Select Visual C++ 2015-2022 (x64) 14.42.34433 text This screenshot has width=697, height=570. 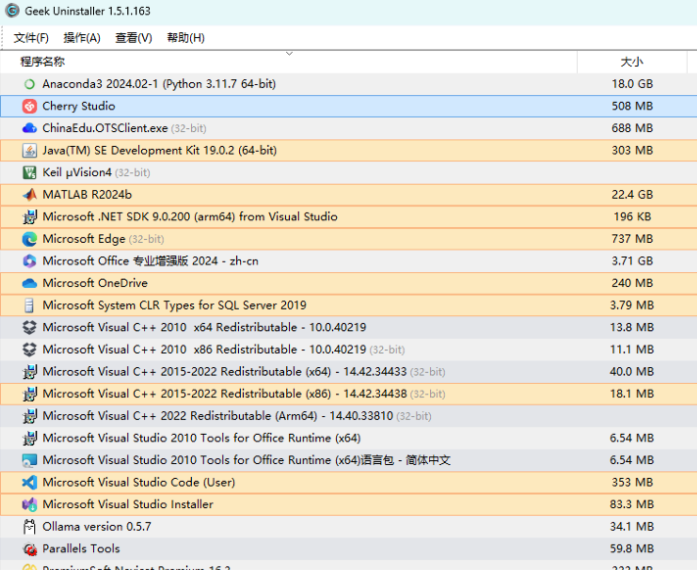click(224, 372)
